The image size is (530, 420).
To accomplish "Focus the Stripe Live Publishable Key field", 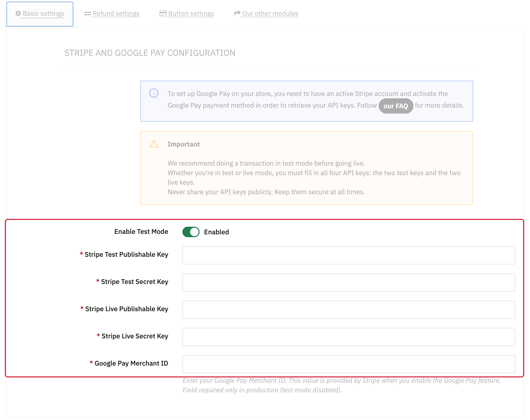I will point(349,310).
